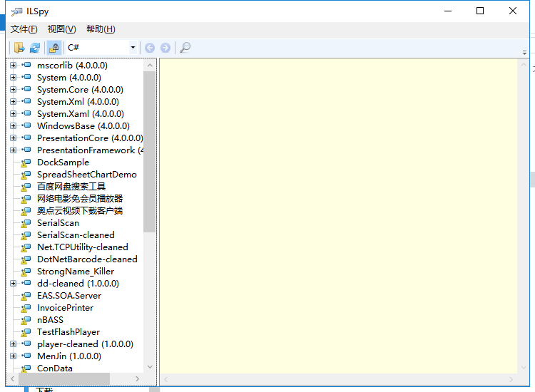
Task: Click the warning icon beside nBASS
Action: [x=26, y=321]
